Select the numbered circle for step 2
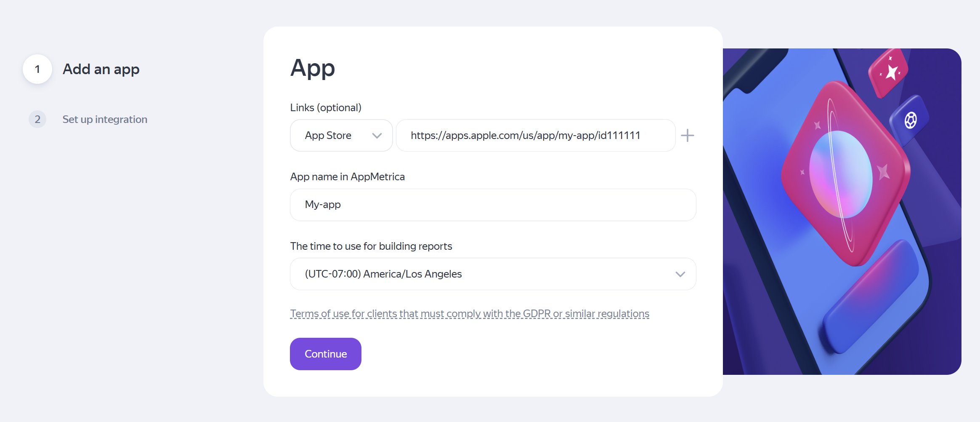980x422 pixels. click(x=37, y=119)
